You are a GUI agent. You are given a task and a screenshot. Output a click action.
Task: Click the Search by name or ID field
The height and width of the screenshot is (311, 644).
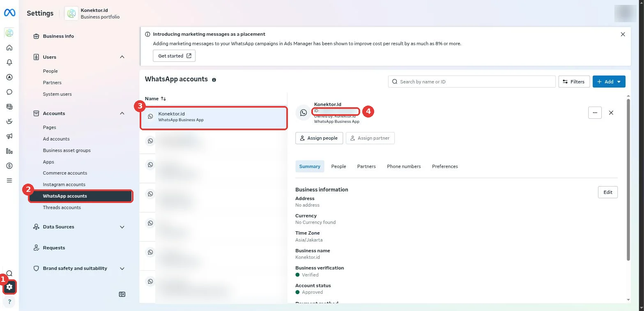471,82
